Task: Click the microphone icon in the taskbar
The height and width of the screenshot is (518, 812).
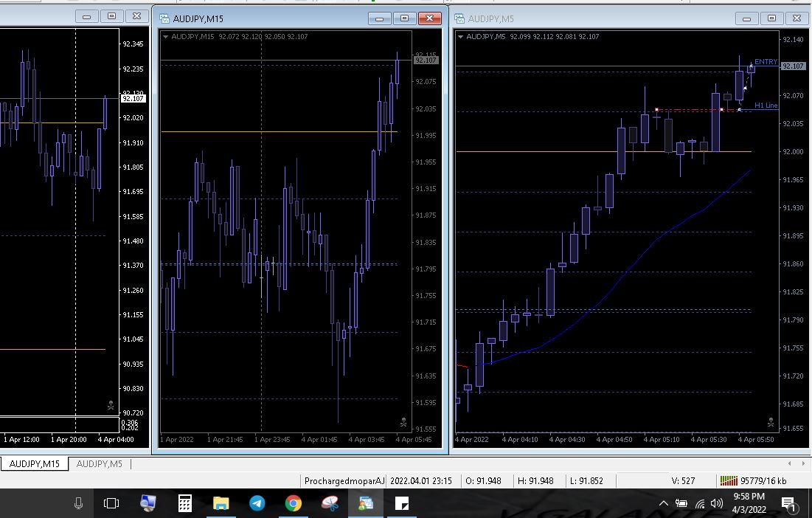Action: pyautogui.click(x=79, y=503)
